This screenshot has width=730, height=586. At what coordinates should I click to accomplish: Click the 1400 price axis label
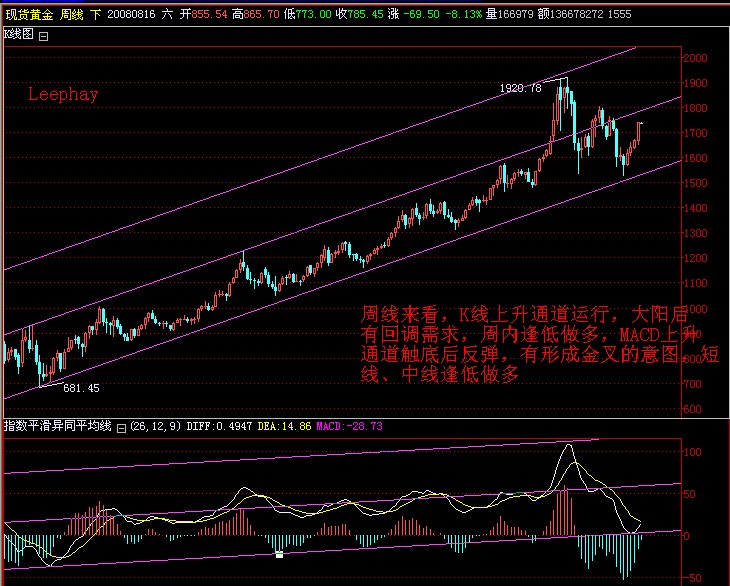tap(695, 208)
